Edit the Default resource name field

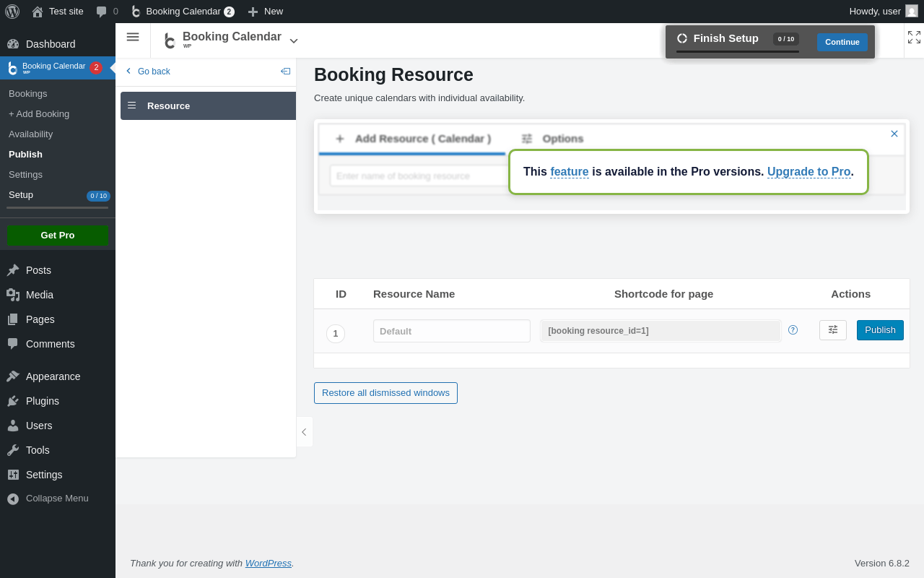pos(452,331)
